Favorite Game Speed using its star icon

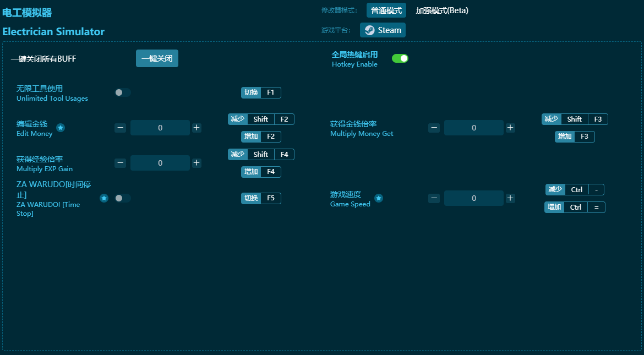[378, 198]
